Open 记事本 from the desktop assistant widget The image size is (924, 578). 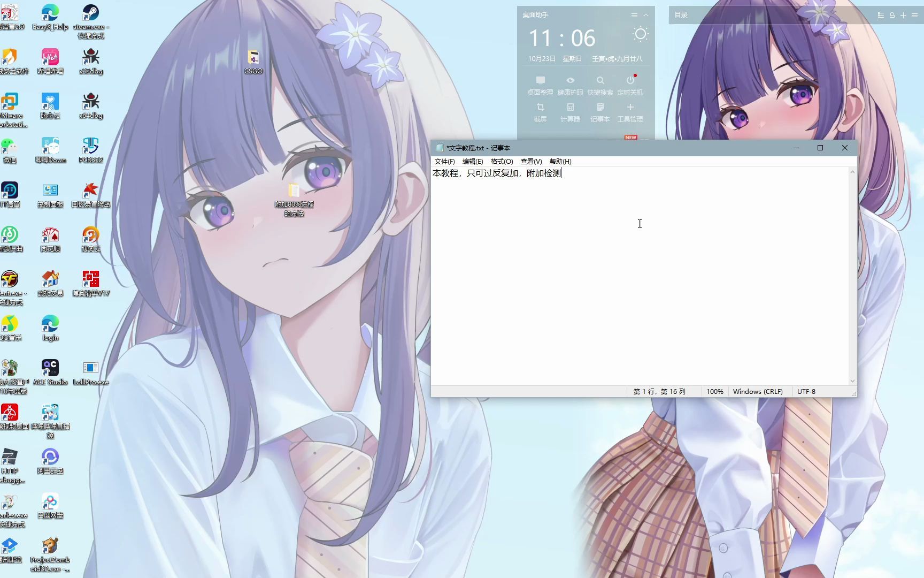(x=600, y=112)
